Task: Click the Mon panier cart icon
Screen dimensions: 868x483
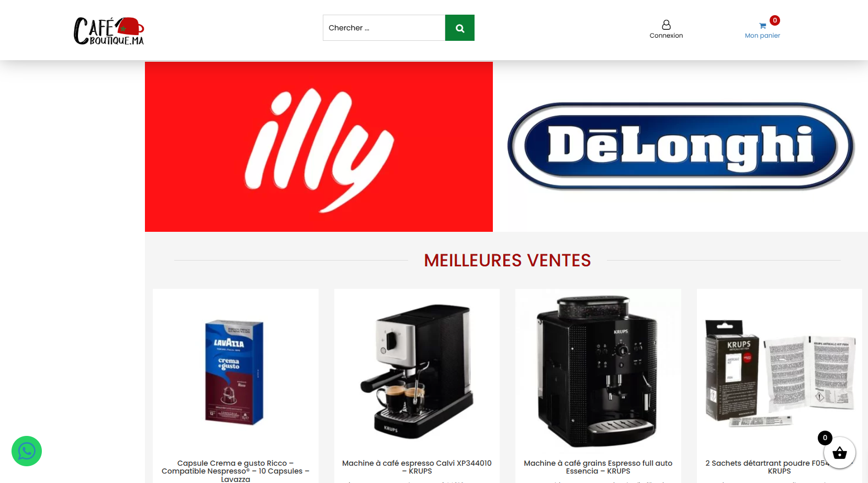Action: tap(762, 26)
